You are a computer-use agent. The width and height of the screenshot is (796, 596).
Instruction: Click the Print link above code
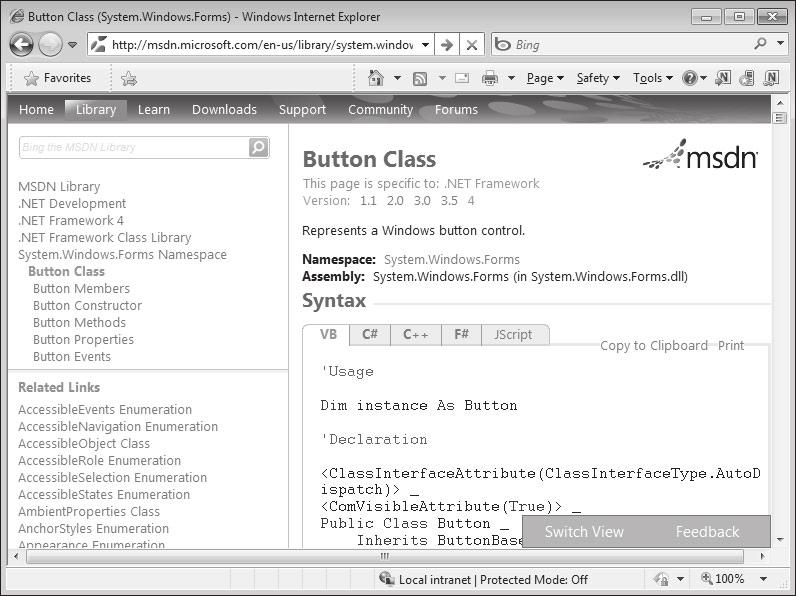tap(731, 346)
